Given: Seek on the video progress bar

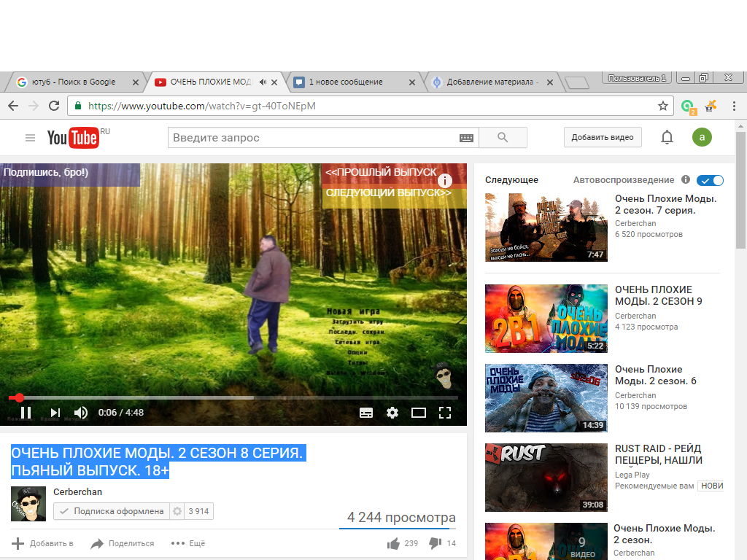Looking at the screenshot, I should [233, 397].
